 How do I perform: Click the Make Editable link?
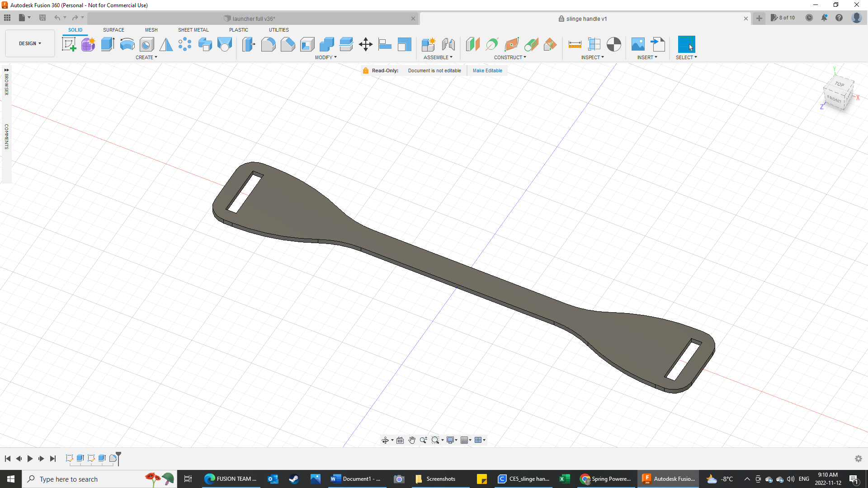487,70
